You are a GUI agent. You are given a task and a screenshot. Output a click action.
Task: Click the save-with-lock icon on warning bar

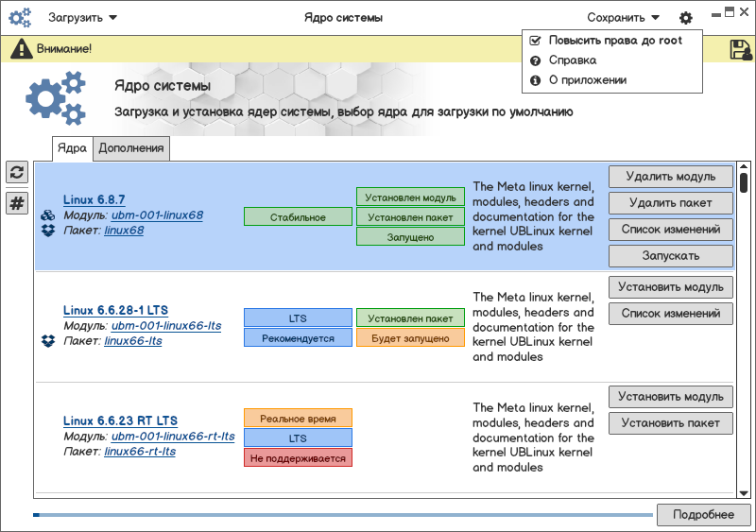741,49
